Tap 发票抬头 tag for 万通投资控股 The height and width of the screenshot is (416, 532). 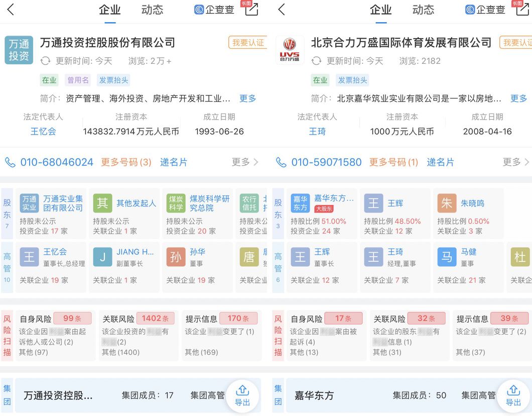pyautogui.click(x=113, y=80)
